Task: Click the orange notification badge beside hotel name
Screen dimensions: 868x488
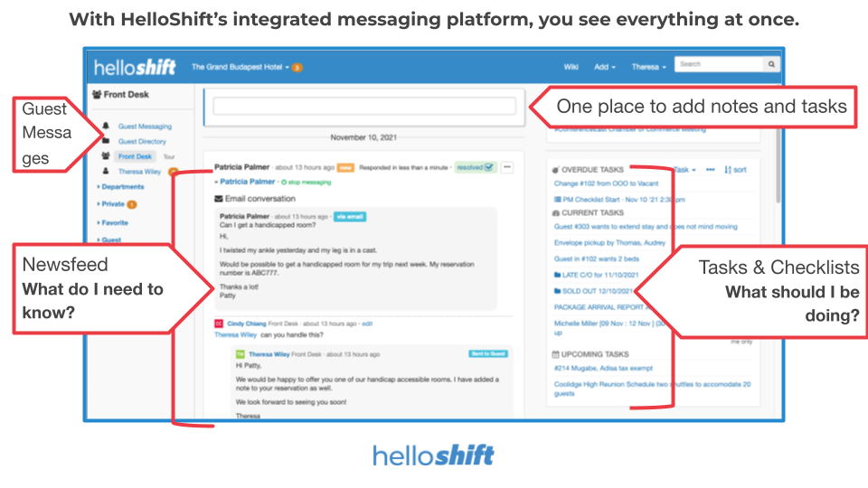Action: (297, 68)
